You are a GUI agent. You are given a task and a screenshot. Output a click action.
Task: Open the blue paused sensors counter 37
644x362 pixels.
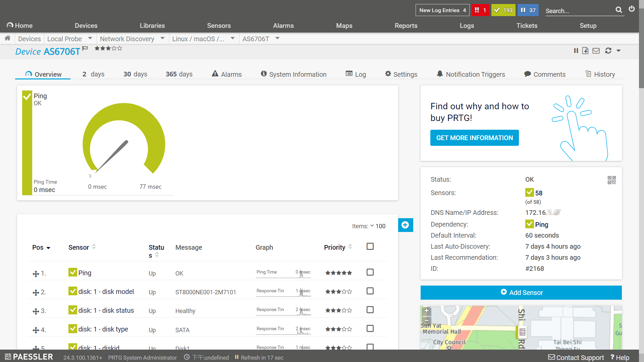pyautogui.click(x=528, y=10)
